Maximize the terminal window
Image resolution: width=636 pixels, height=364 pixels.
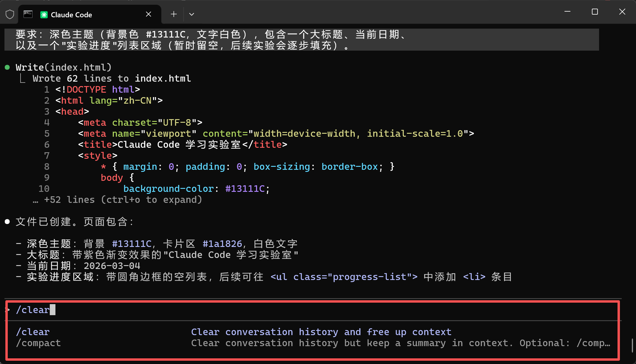point(595,12)
